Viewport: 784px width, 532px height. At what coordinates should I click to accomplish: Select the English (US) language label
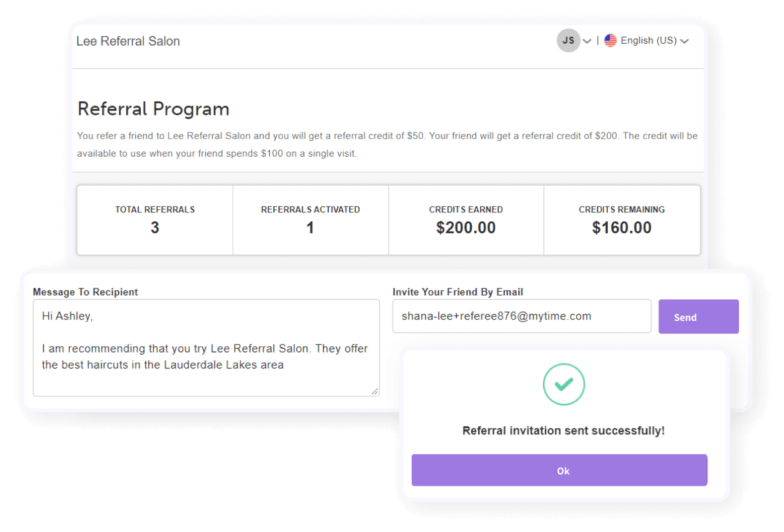click(648, 41)
